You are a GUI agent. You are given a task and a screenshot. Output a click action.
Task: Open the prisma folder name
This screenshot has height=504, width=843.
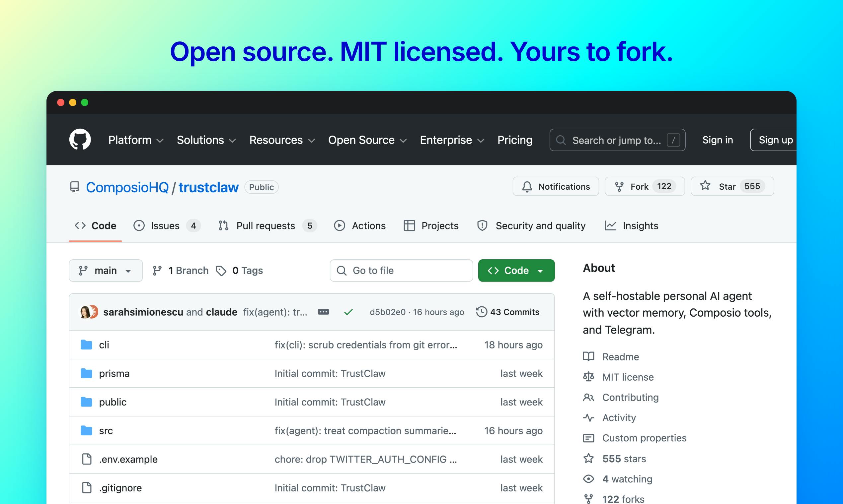click(x=114, y=373)
